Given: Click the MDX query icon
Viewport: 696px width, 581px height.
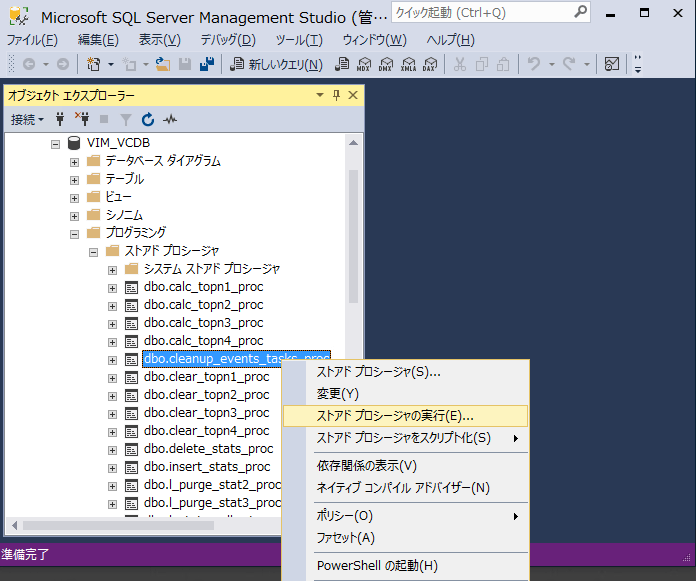Looking at the screenshot, I should tap(364, 64).
